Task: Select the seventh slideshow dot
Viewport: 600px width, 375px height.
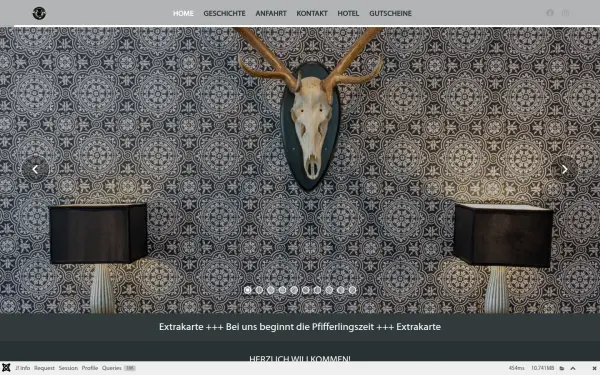Action: (x=317, y=290)
